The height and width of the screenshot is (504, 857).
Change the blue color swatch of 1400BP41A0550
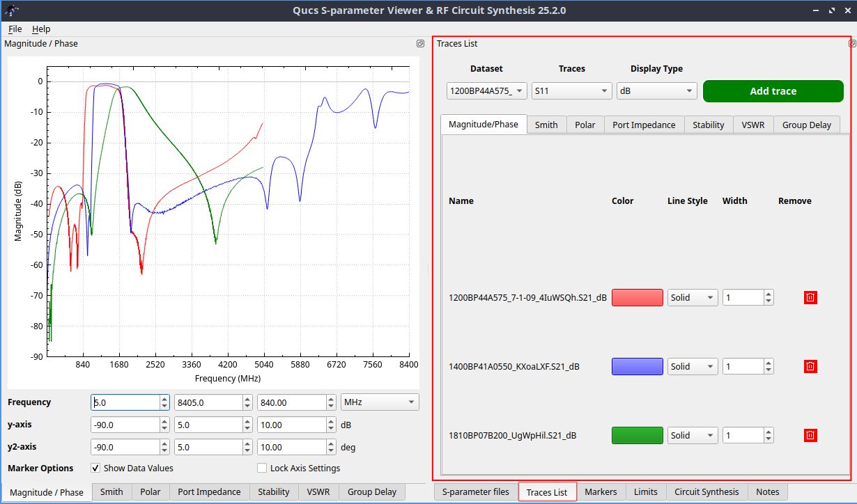pos(637,366)
